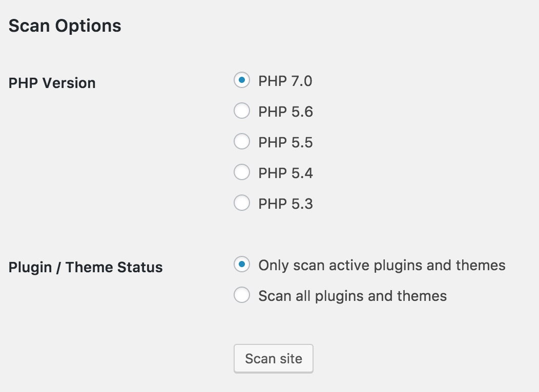Screen dimensions: 539x392
Task: Switch plugin scan scope to all plugins
Action: [x=241, y=295]
